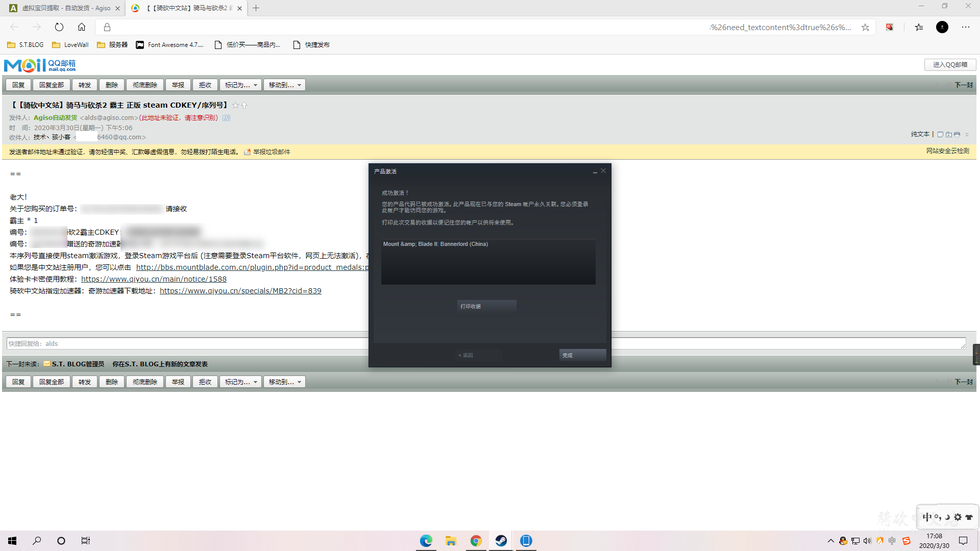Open Cortana circle on the taskbar
This screenshot has width=980, height=551.
[61, 541]
